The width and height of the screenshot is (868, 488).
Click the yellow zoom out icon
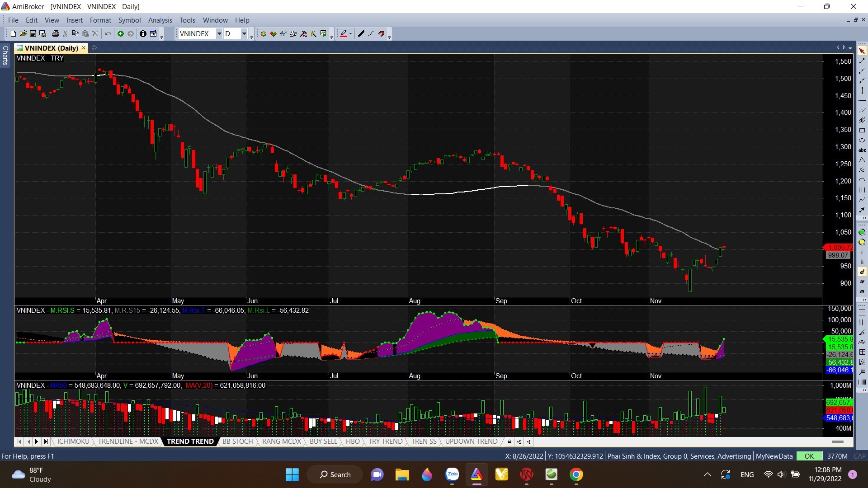pyautogui.click(x=862, y=242)
